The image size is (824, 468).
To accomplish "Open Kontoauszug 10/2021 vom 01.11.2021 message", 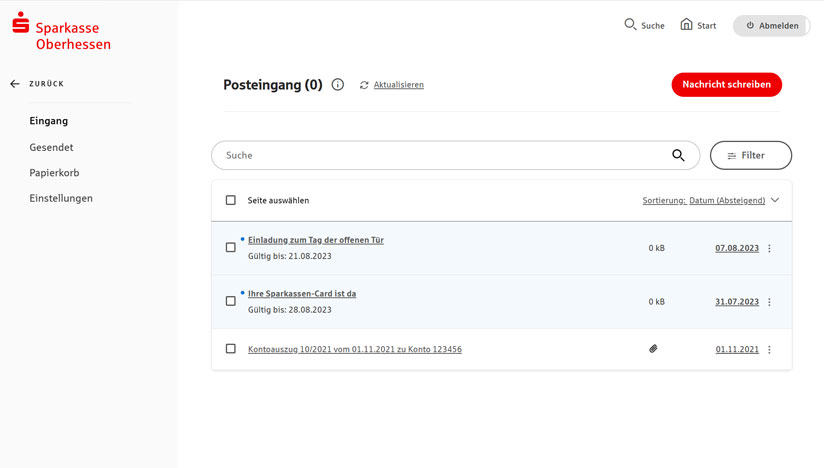I will (355, 349).
